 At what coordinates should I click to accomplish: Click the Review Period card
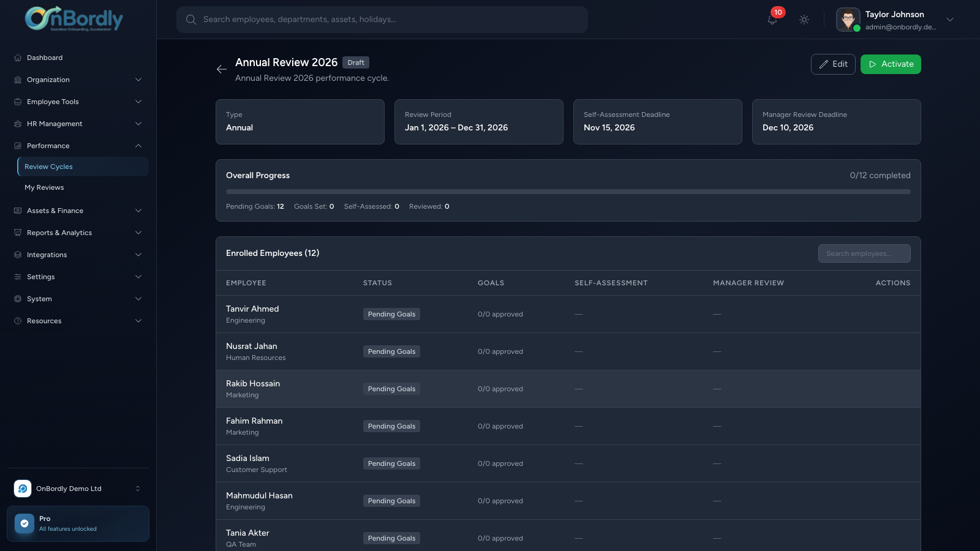[479, 122]
